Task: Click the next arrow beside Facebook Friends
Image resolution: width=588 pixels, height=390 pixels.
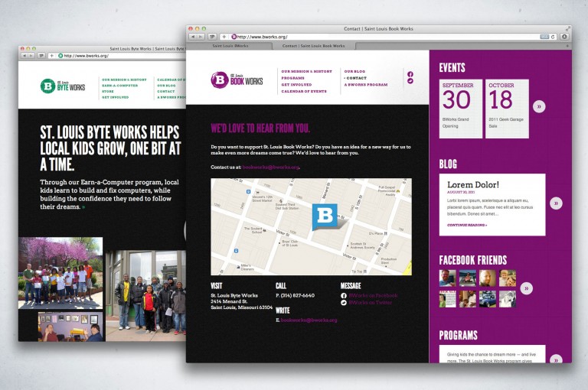Action: (x=527, y=288)
